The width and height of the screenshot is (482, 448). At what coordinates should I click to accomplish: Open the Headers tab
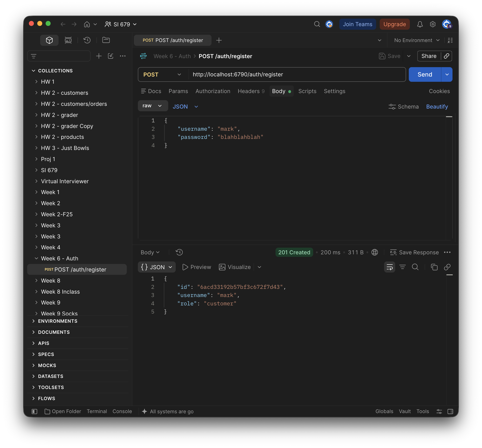[x=251, y=91]
